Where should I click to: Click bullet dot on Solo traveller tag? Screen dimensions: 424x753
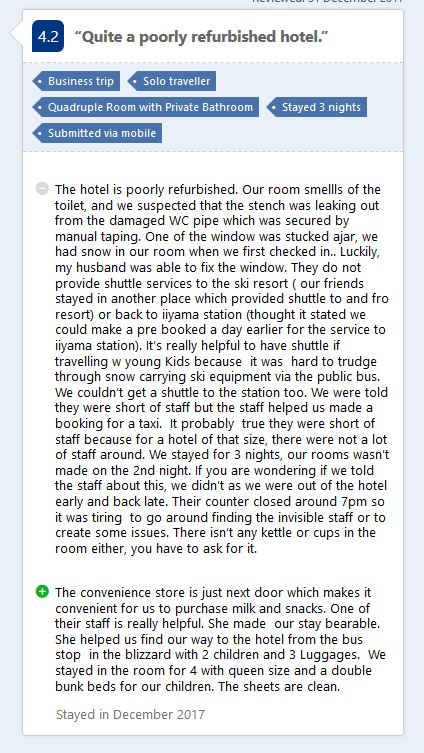135,81
